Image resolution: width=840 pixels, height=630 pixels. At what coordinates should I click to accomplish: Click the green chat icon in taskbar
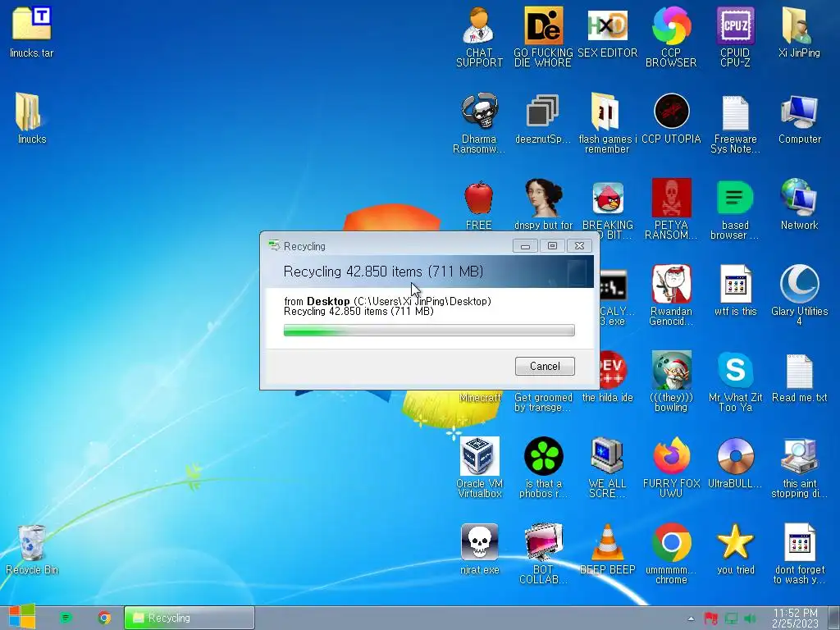(x=66, y=618)
